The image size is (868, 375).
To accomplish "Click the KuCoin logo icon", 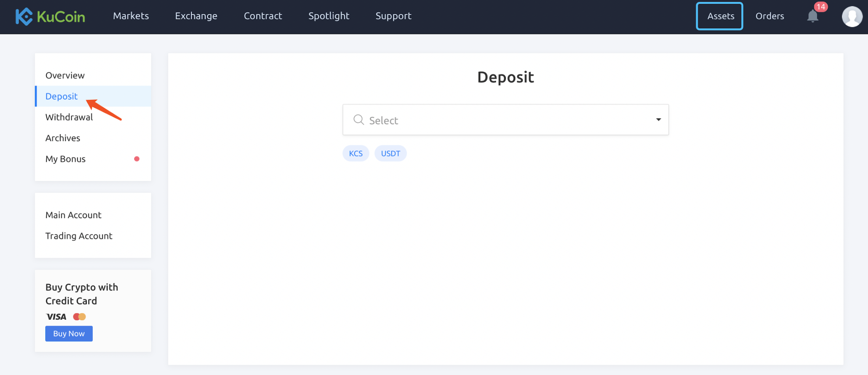I will point(24,16).
